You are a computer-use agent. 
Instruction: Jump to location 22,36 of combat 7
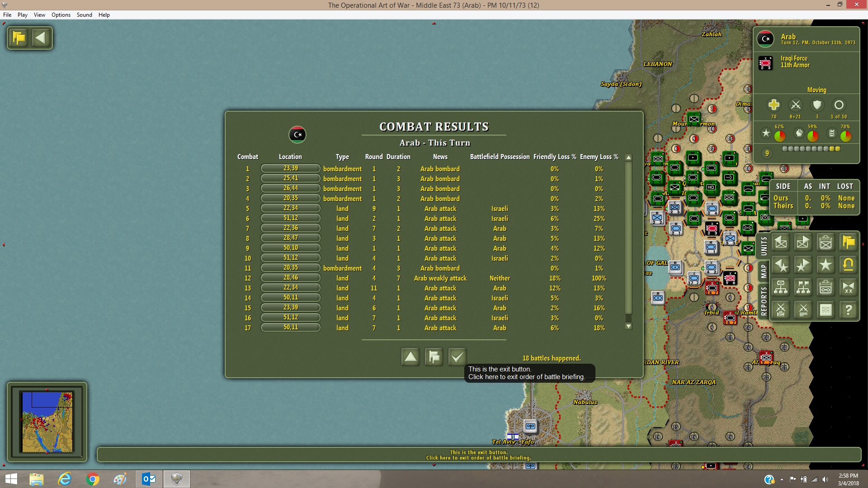pyautogui.click(x=291, y=228)
